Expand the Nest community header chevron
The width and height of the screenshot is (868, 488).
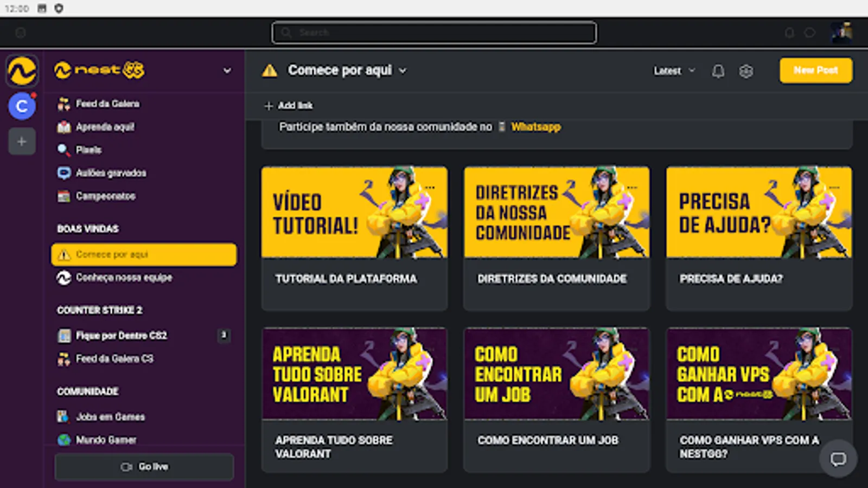(x=227, y=70)
